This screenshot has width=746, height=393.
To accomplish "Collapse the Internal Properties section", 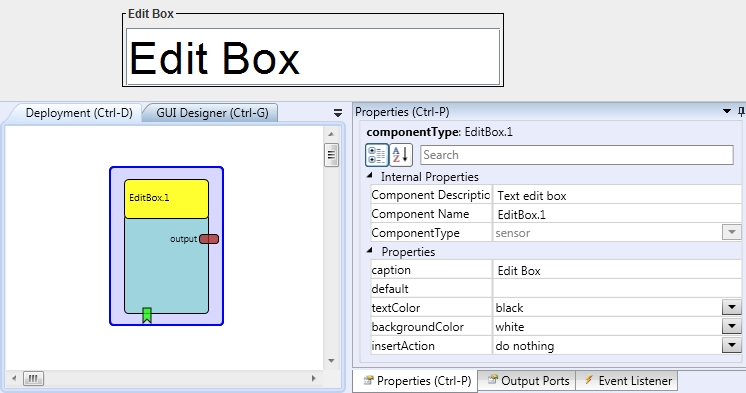I will (370, 176).
